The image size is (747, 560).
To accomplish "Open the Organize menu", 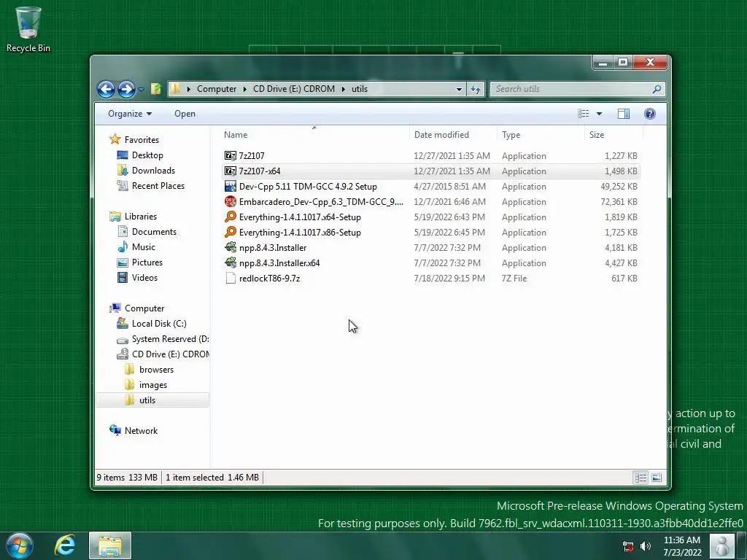I will pyautogui.click(x=130, y=114).
